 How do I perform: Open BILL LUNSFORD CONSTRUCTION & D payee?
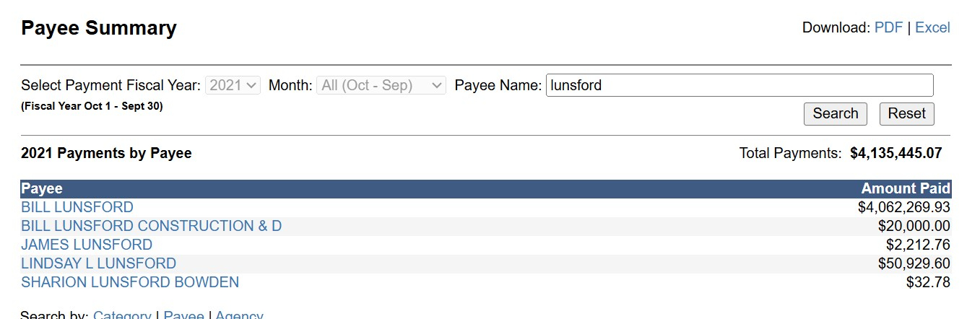coord(151,226)
